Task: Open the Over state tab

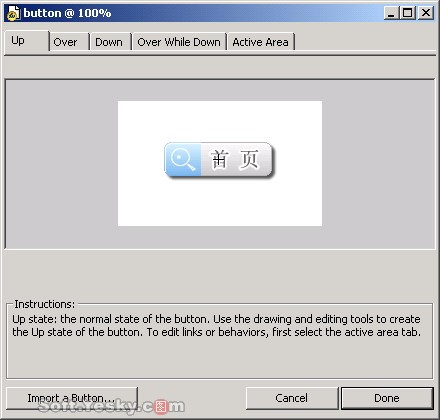Action: [x=69, y=42]
